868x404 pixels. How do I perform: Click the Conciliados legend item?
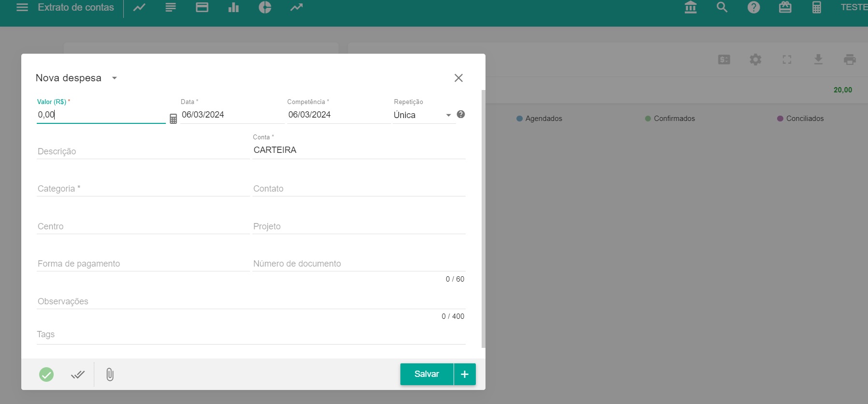tap(800, 119)
